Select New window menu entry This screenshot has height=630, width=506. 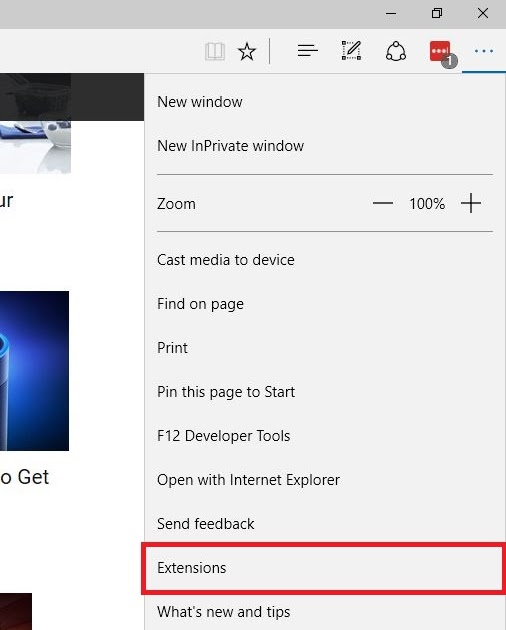tap(325, 102)
